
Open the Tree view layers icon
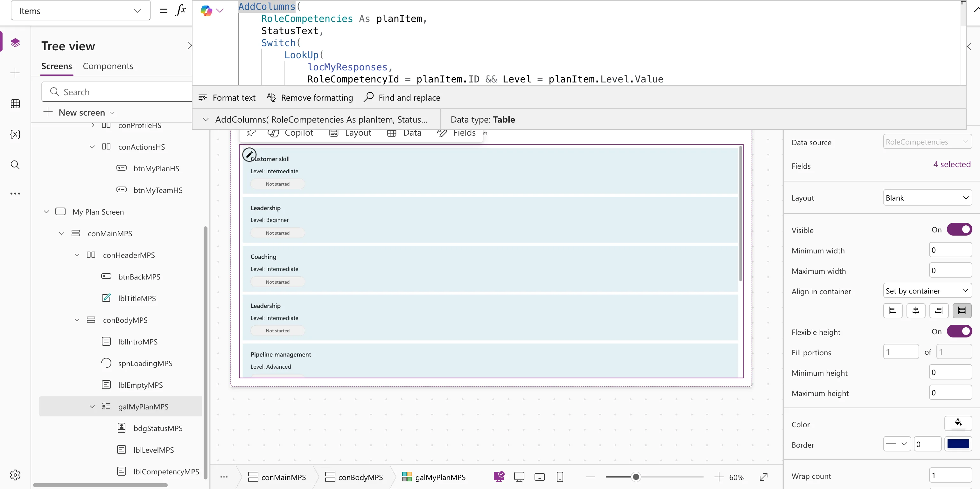tap(15, 42)
